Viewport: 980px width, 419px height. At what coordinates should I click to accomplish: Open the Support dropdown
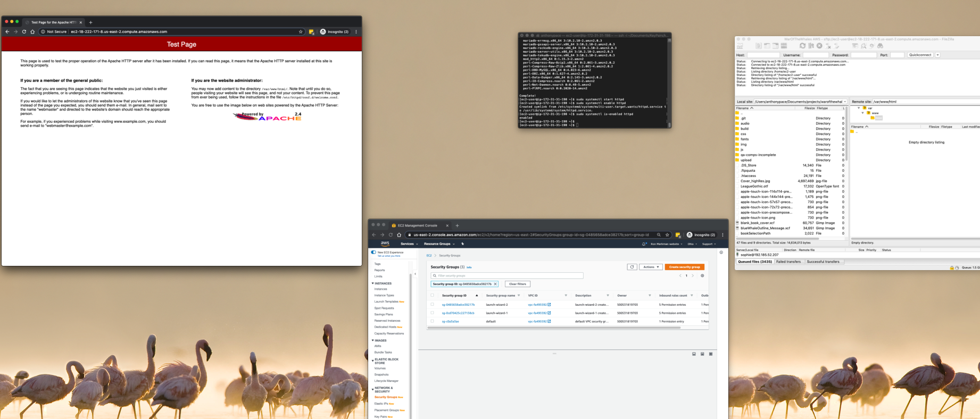(x=709, y=244)
